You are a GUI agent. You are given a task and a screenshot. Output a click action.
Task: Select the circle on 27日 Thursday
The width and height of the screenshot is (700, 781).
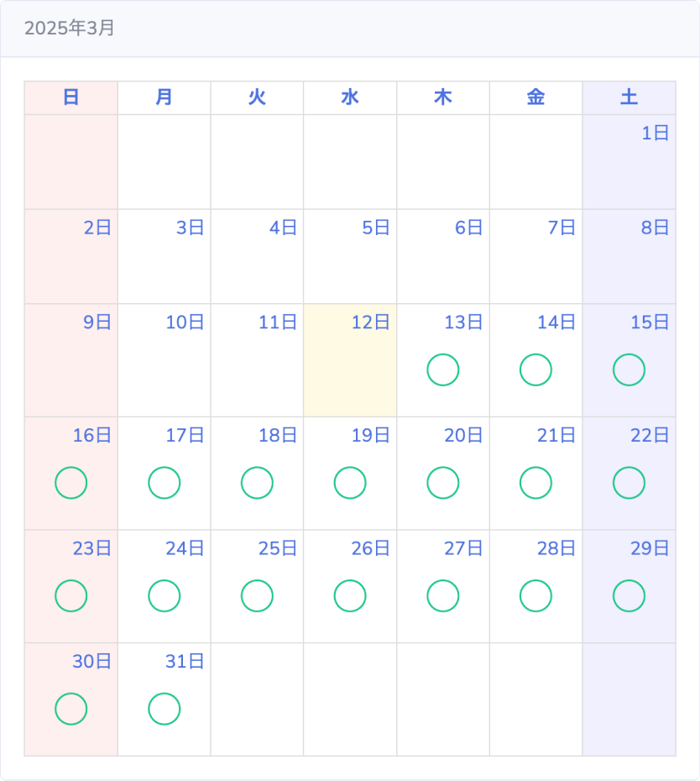click(x=442, y=595)
